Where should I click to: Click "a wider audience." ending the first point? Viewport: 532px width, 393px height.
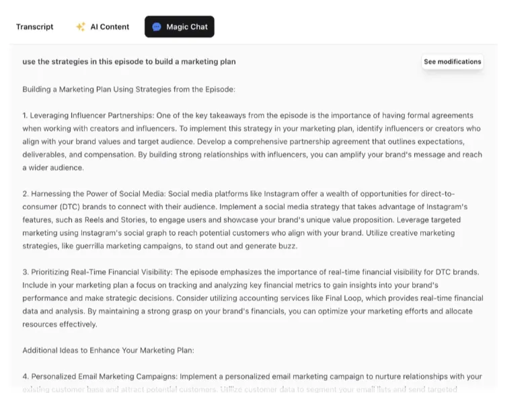pos(53,168)
